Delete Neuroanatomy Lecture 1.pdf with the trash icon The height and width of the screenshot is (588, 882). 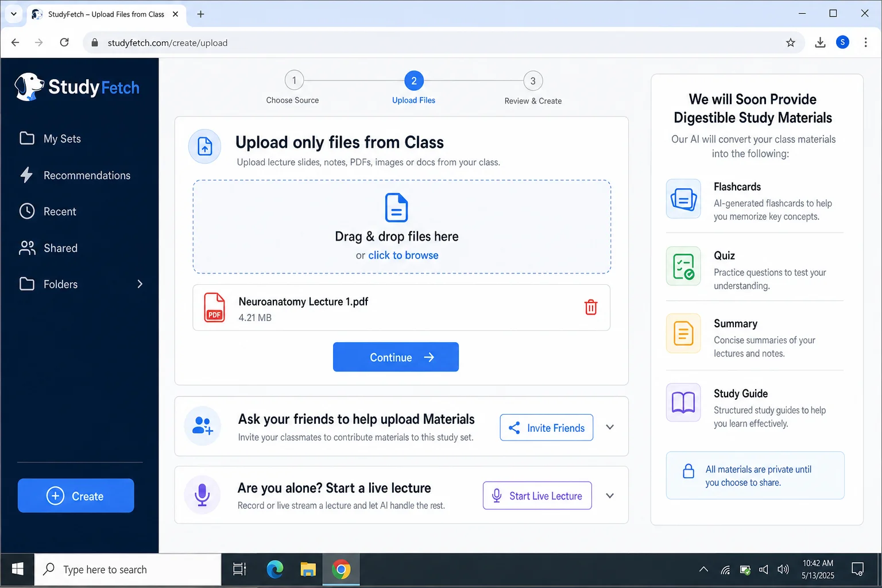pyautogui.click(x=591, y=307)
